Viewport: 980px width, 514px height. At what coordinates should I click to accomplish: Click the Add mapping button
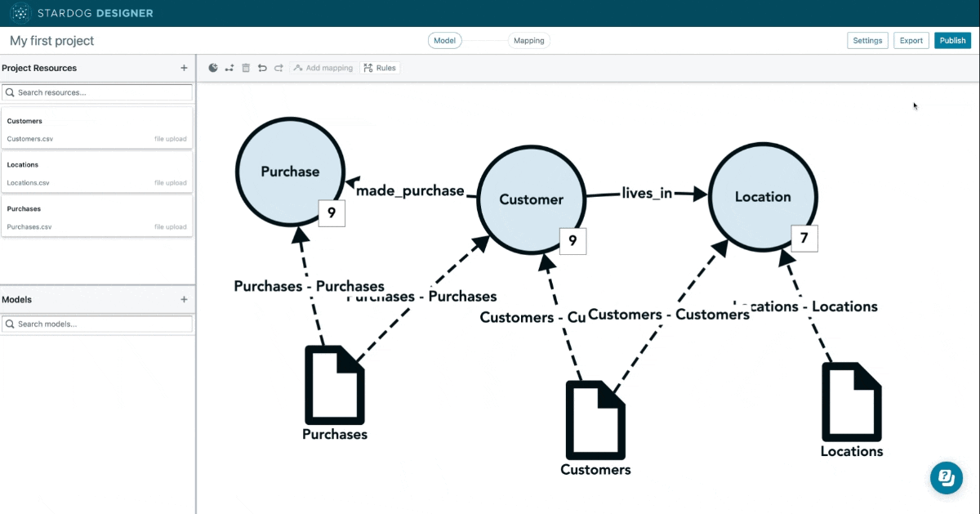click(323, 68)
